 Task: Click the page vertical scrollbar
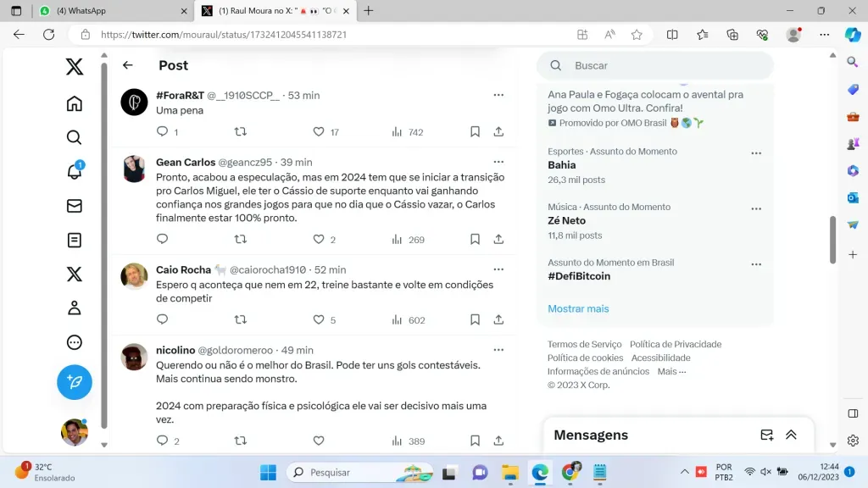pyautogui.click(x=833, y=240)
